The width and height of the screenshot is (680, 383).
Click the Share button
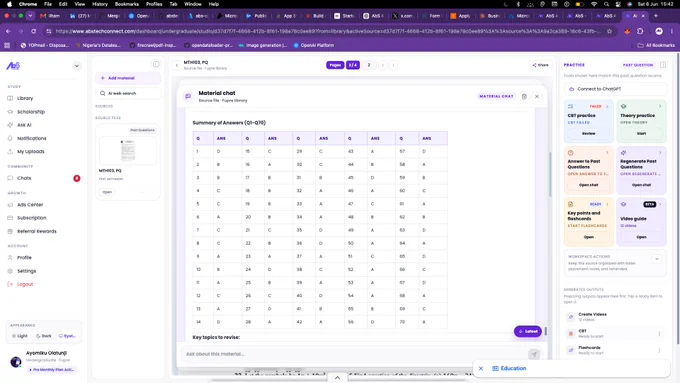[540, 65]
